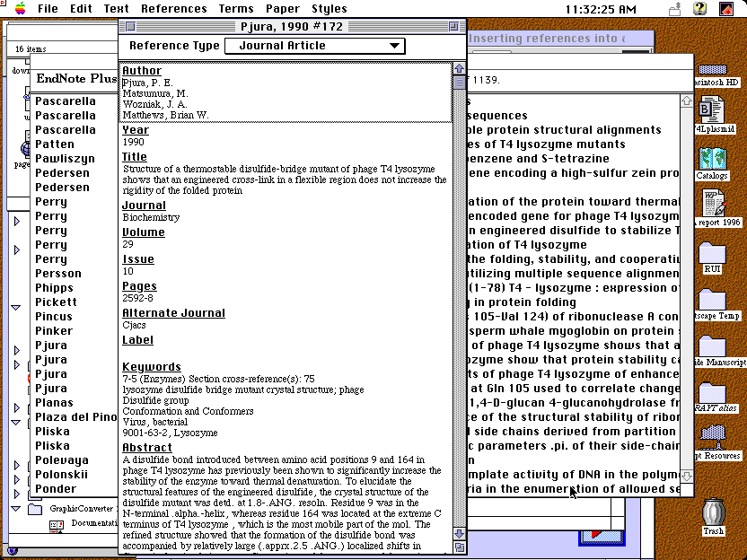The height and width of the screenshot is (560, 747).
Task: Click the Inserting references window title bar
Action: (x=560, y=39)
